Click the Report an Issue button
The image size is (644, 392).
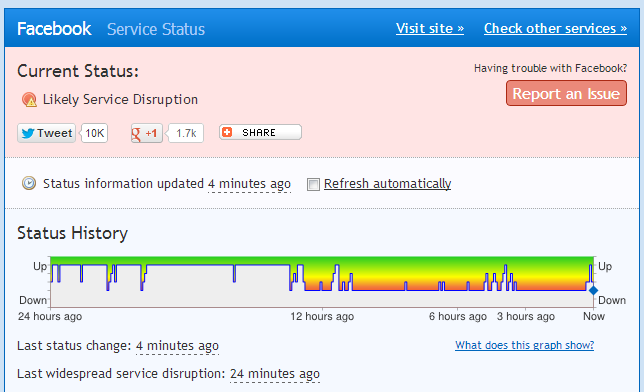coord(566,93)
